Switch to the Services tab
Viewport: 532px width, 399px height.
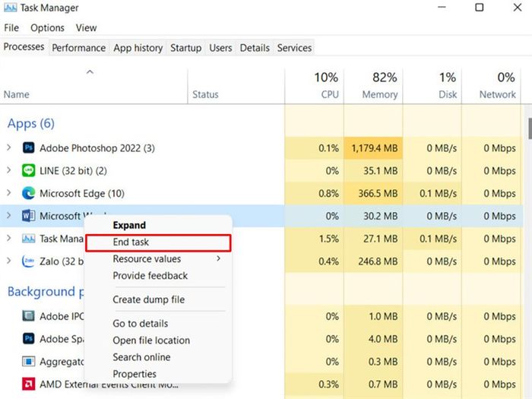pos(294,48)
